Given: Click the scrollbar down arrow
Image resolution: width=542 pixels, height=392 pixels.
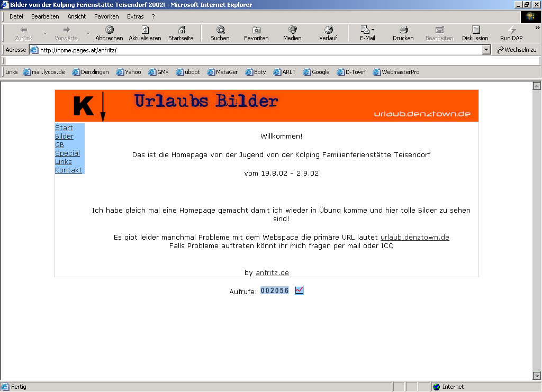Looking at the screenshot, I should pyautogui.click(x=537, y=376).
